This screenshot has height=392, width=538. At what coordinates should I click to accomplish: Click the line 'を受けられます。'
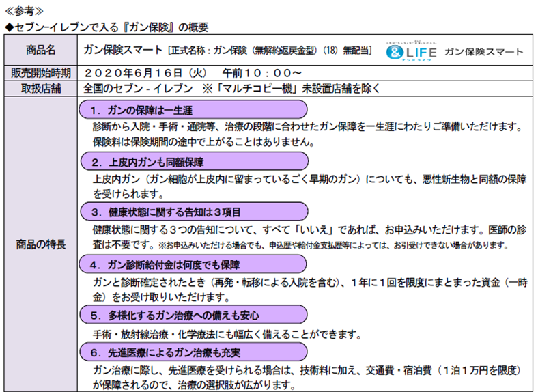pyautogui.click(x=128, y=194)
